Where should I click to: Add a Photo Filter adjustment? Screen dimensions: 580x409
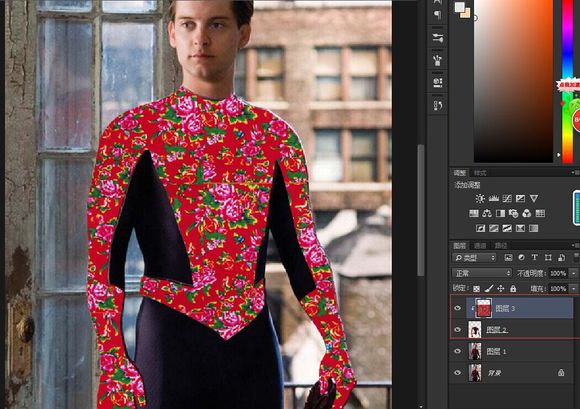coord(513,213)
